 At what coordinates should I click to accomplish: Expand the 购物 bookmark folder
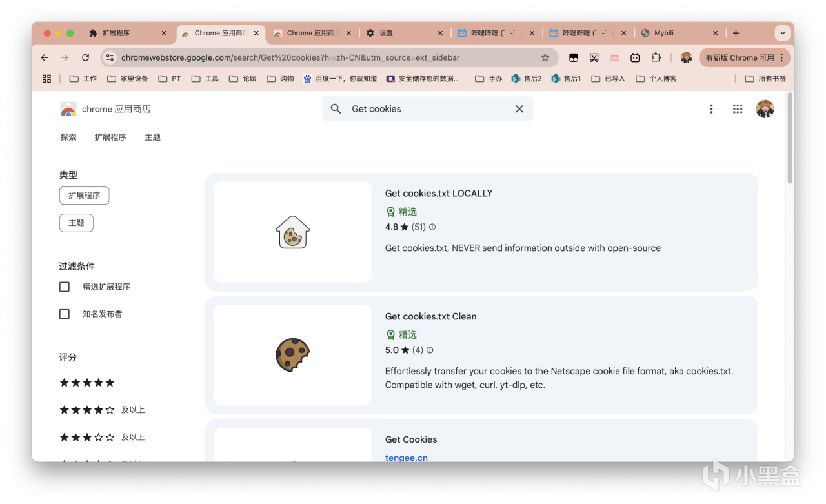tap(279, 79)
